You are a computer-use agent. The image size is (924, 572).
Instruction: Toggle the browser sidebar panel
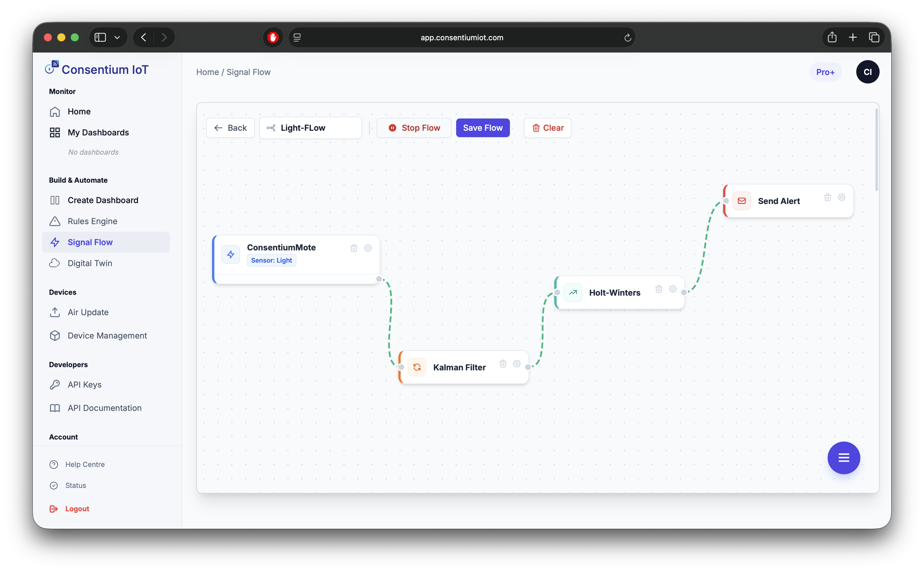(x=100, y=37)
